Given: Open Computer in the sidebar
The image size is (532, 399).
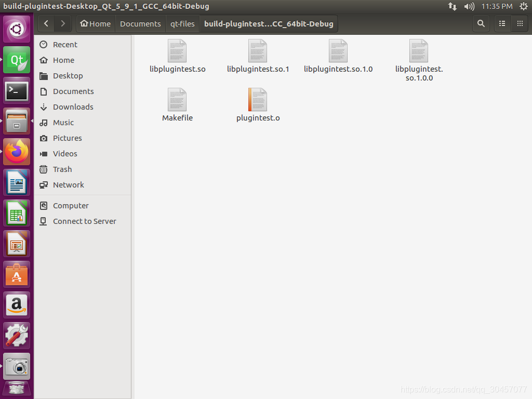Looking at the screenshot, I should 83,206.
